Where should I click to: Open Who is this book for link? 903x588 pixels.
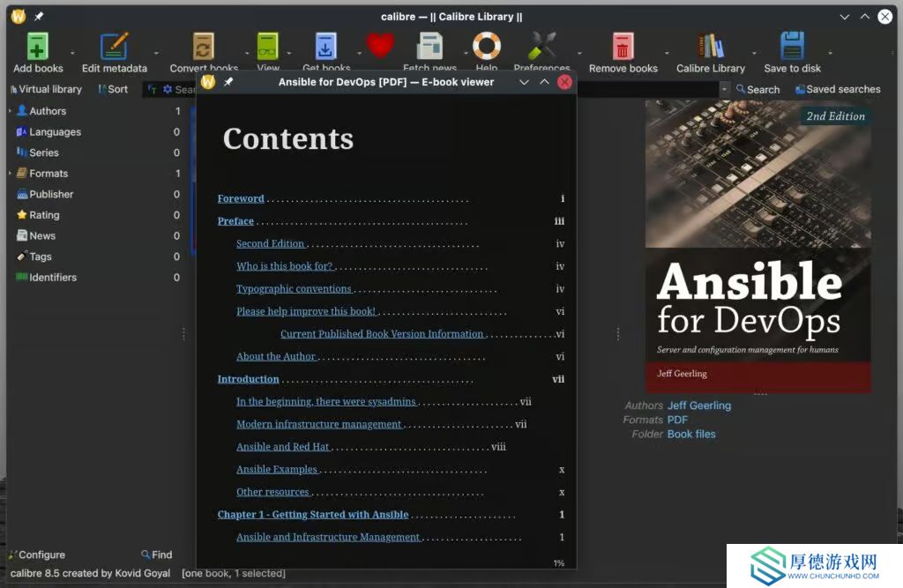285,266
